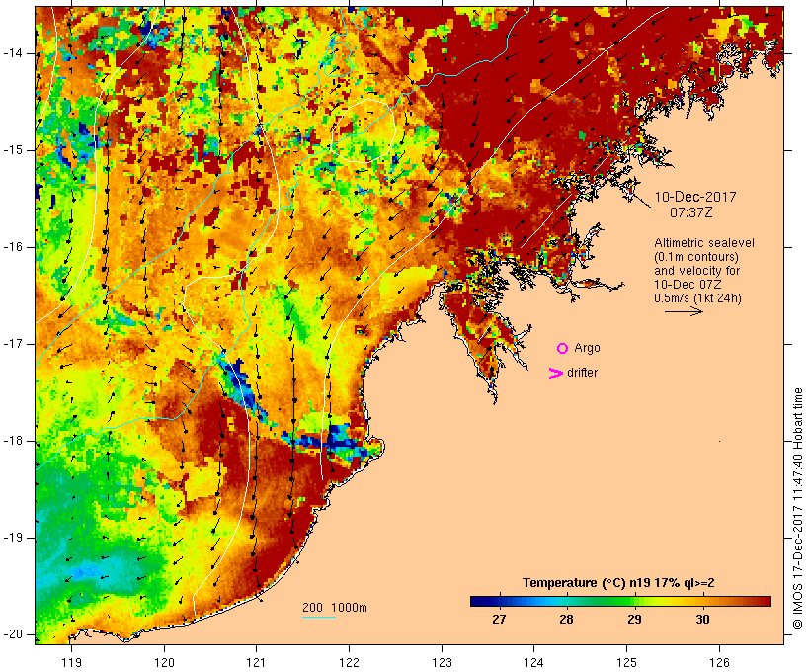
Task: Click the -15 latitude axis label
Action: click(13, 150)
